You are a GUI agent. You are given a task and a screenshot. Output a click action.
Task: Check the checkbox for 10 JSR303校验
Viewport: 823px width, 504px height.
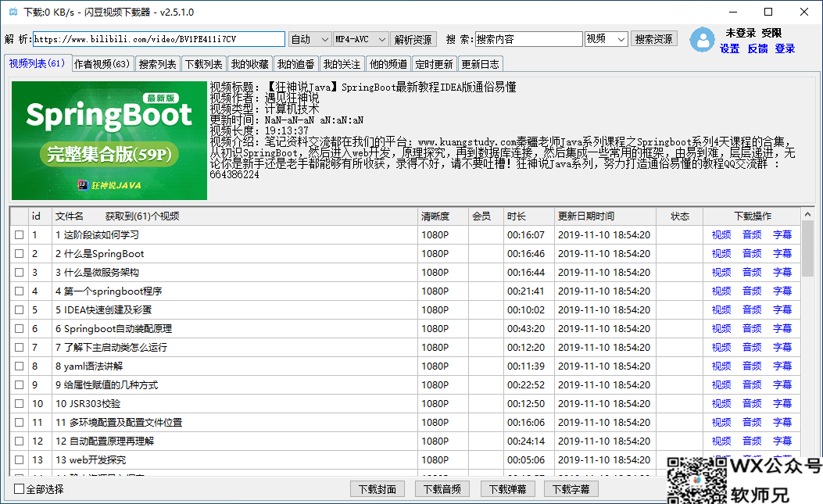pos(17,403)
